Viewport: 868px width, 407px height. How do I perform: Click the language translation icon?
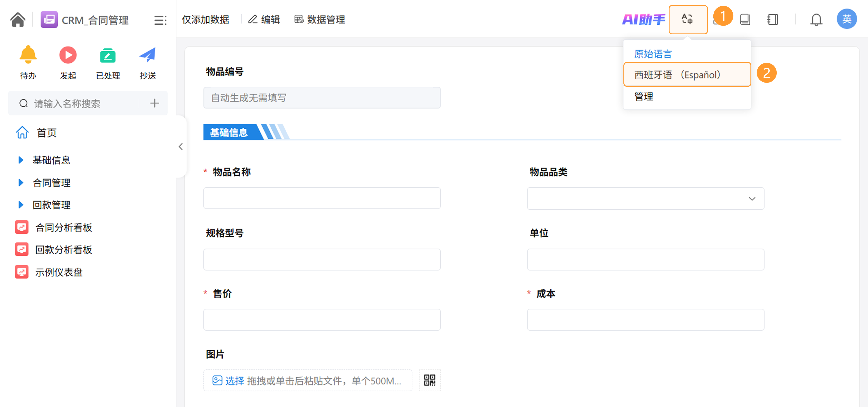pos(687,19)
